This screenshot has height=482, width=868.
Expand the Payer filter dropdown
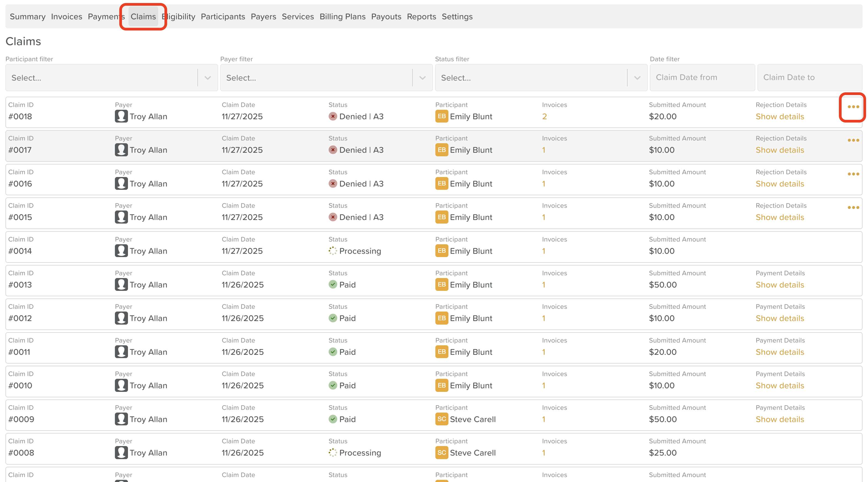(422, 78)
